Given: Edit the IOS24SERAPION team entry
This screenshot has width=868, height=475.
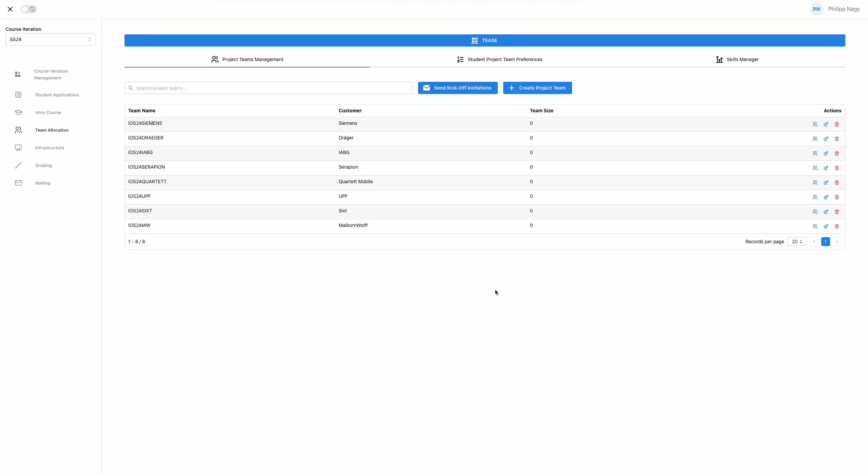Looking at the screenshot, I should tap(826, 168).
